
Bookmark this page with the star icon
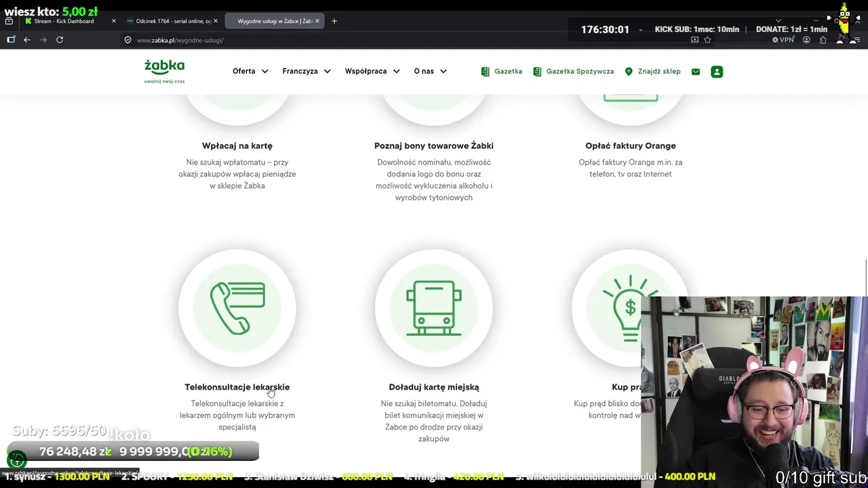[707, 40]
